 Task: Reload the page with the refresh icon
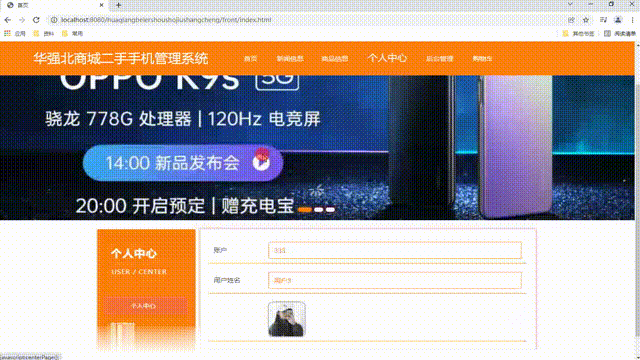click(x=36, y=20)
